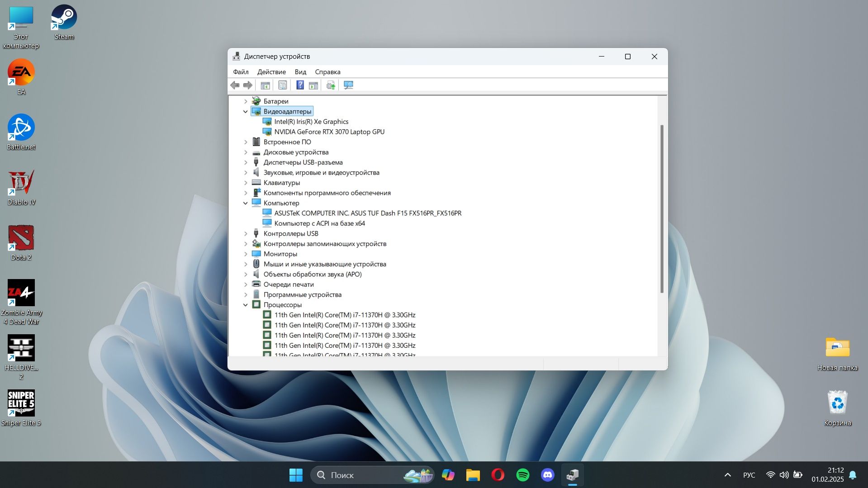Click the Поиск taskbar search box
The height and width of the screenshot is (488, 868).
[x=372, y=475]
